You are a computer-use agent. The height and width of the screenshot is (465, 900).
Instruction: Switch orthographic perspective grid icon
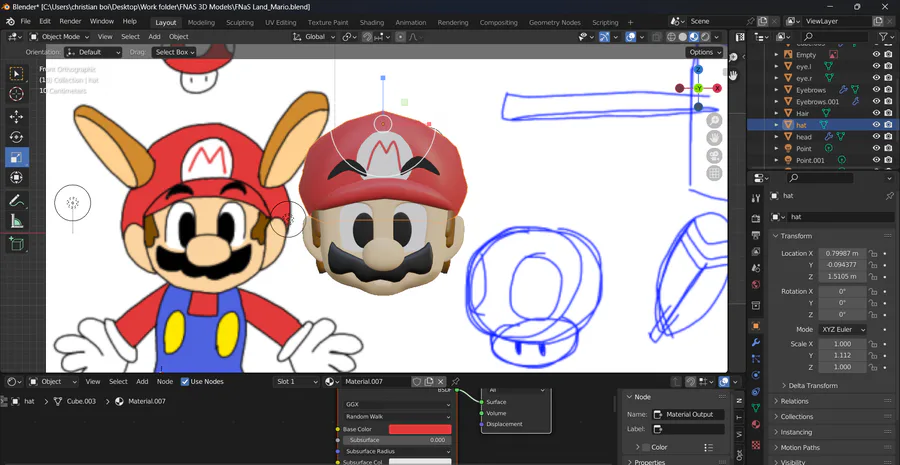(x=714, y=173)
